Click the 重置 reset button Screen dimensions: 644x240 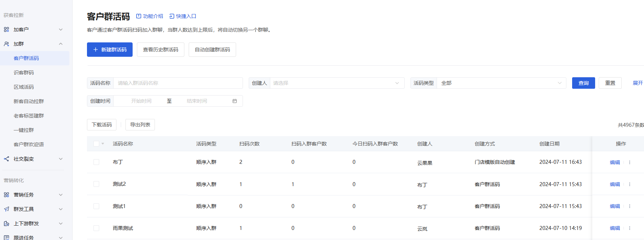coord(610,83)
